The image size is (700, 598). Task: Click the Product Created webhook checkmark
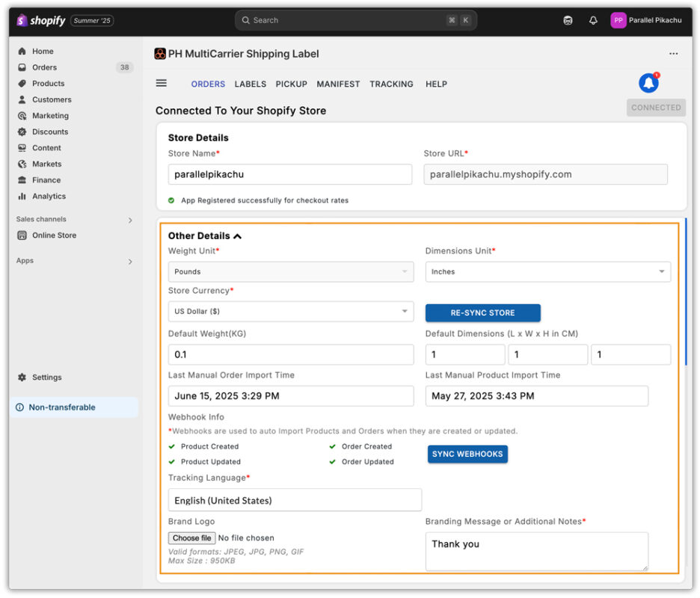tap(172, 446)
